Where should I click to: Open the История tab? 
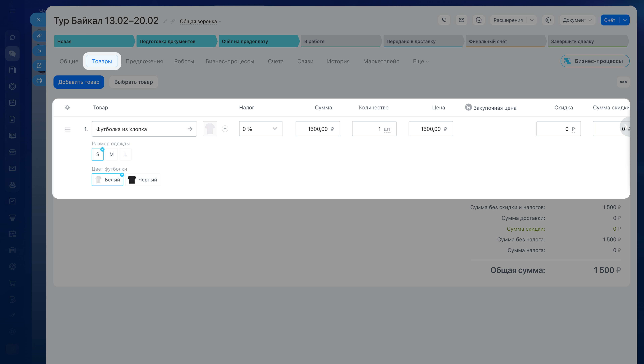click(x=338, y=61)
